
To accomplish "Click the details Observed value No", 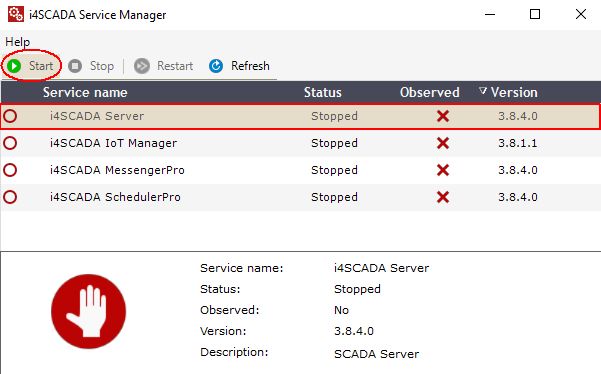I will click(341, 310).
